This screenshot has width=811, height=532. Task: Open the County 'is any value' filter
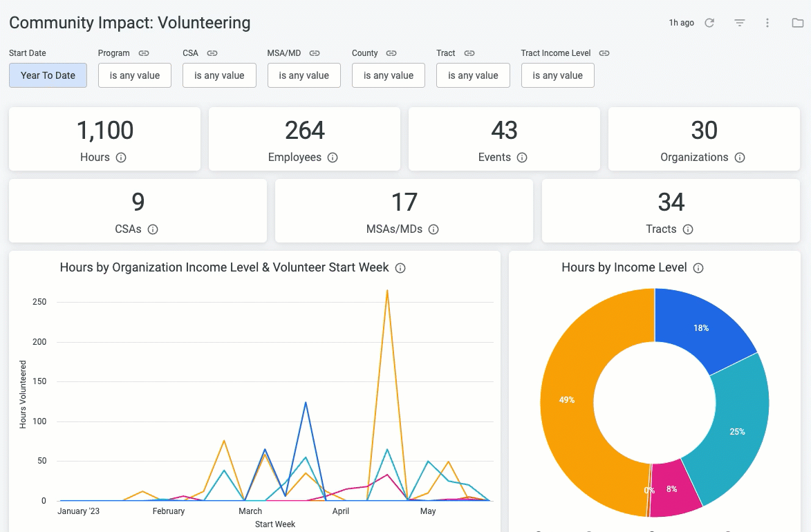point(389,75)
